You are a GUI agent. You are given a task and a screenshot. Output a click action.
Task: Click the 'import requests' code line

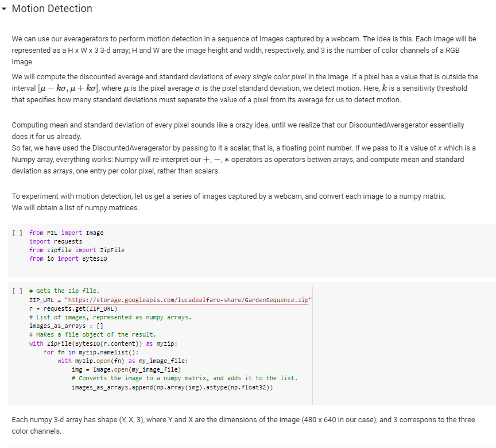[56, 241]
